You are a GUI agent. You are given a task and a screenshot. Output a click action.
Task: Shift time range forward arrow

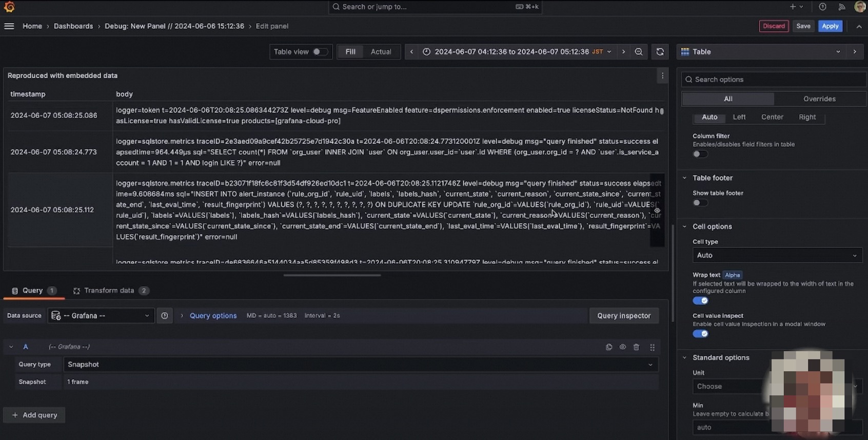tap(623, 52)
